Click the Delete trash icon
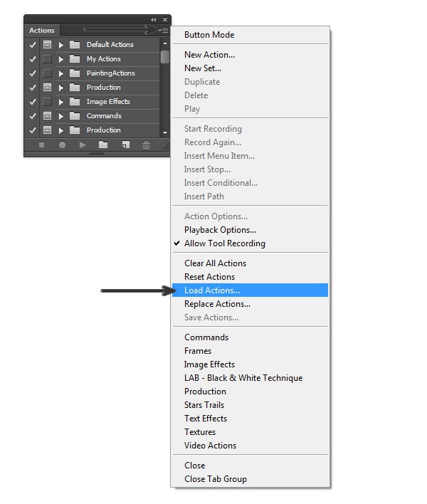 click(x=146, y=145)
